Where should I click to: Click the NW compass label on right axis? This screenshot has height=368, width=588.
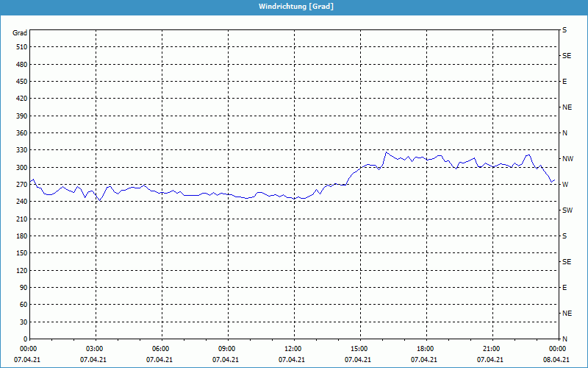567,159
